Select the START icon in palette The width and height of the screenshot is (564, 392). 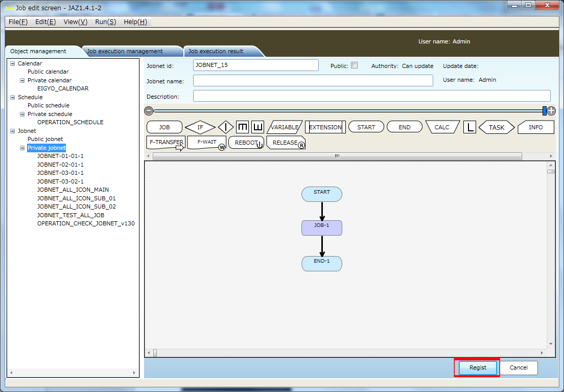point(366,127)
